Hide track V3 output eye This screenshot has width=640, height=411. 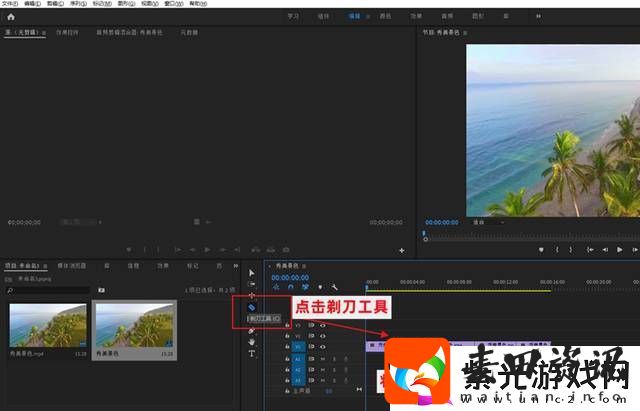pos(323,325)
